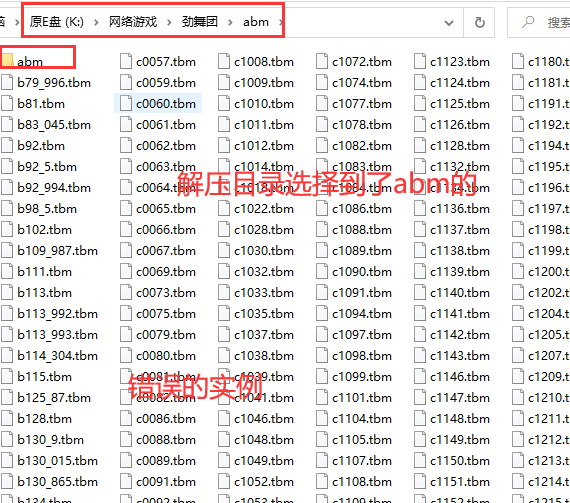The image size is (570, 503).
Task: Click file icon of c1008.tbm
Action: pos(224,61)
